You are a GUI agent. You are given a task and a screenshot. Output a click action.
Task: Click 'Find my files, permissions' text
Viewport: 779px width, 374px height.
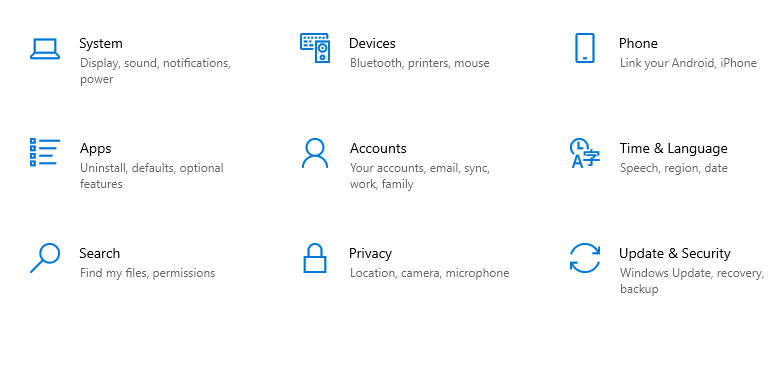click(x=148, y=273)
